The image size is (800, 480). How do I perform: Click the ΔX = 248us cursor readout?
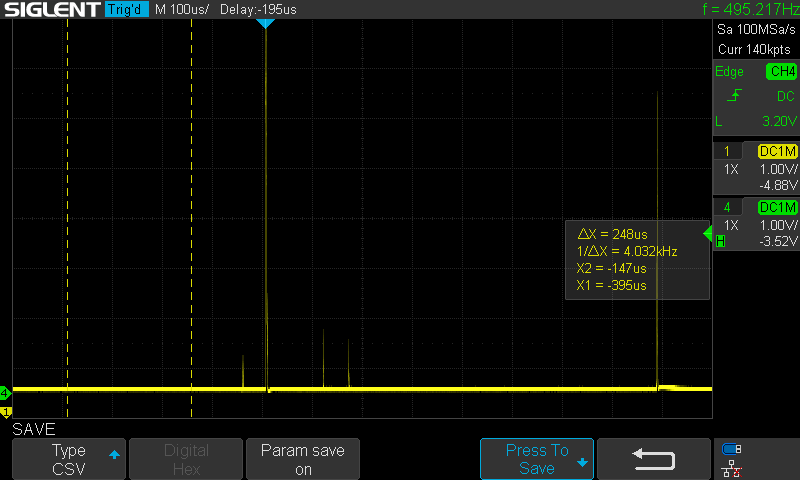pyautogui.click(x=612, y=234)
